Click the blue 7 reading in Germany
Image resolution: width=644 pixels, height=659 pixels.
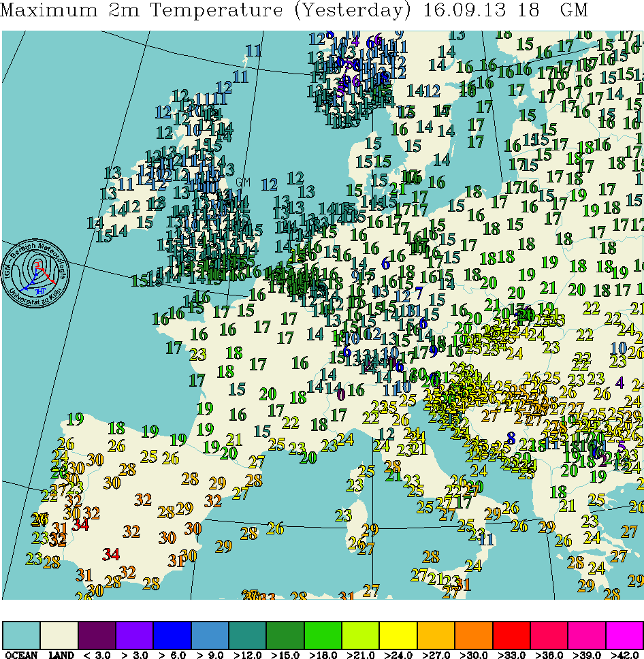pos(419,292)
